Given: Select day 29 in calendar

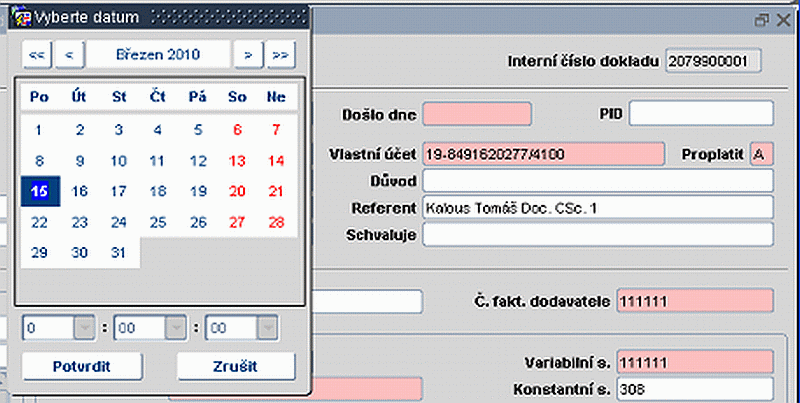Looking at the screenshot, I should [39, 253].
